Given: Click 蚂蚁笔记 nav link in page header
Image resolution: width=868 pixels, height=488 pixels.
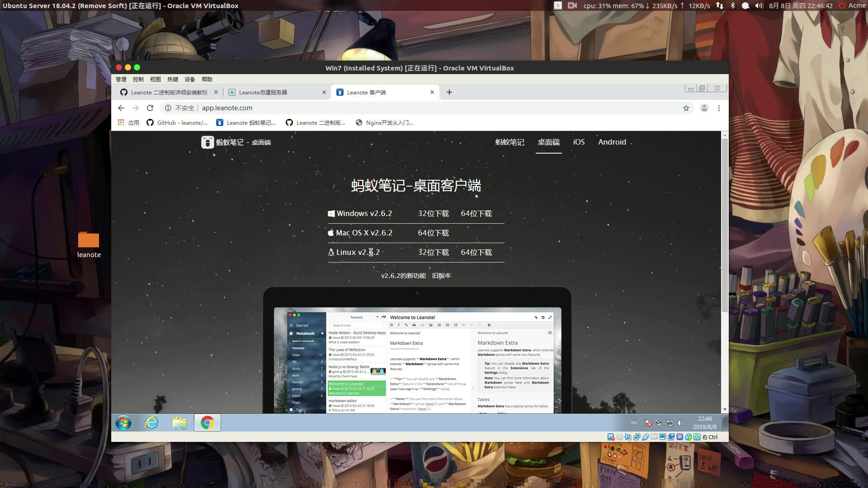Looking at the screenshot, I should tap(509, 142).
